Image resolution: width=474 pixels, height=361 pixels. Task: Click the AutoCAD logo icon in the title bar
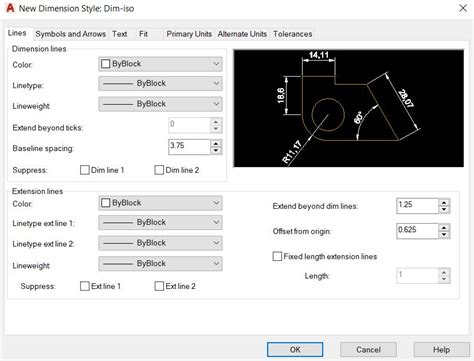10,8
